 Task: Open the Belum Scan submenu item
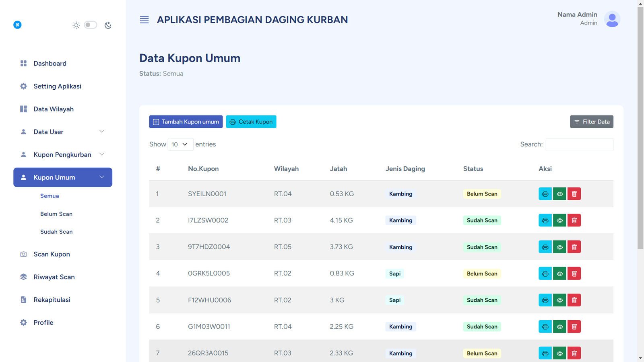click(x=56, y=214)
